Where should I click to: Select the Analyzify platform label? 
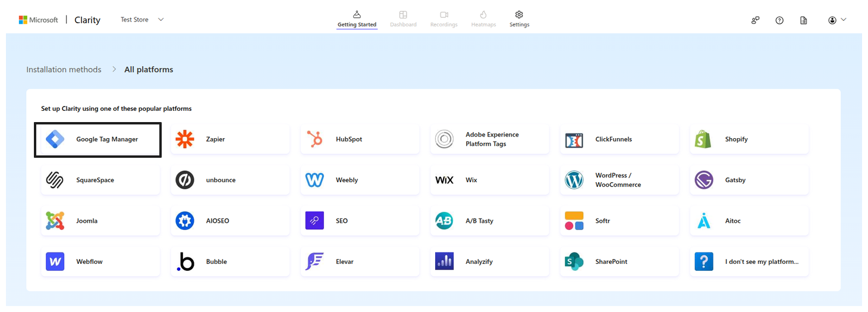[x=479, y=261]
